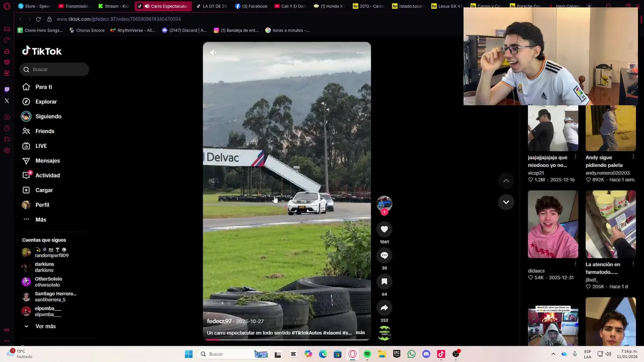Open options for La atención en farmatodo video
This screenshot has height=362, width=644.
pos(633,264)
